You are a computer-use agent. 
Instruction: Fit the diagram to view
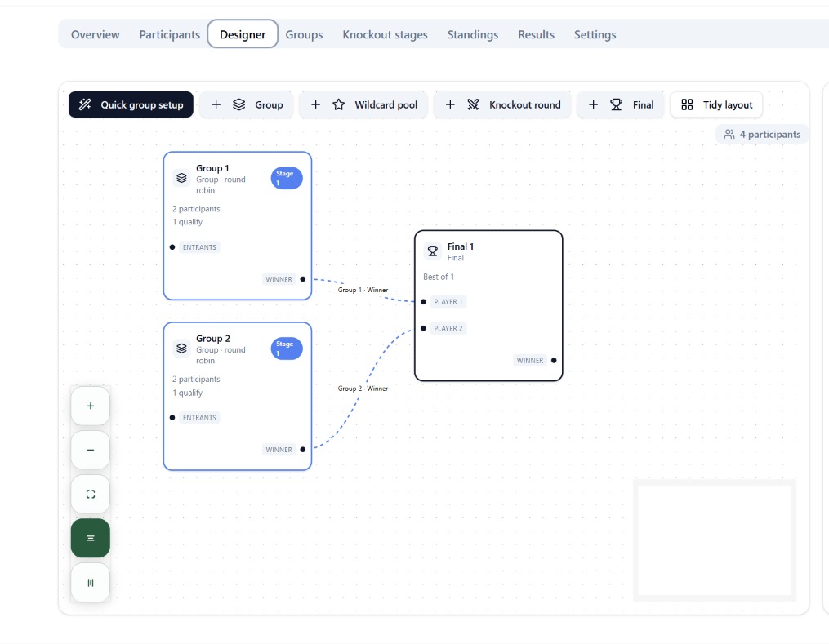click(91, 494)
